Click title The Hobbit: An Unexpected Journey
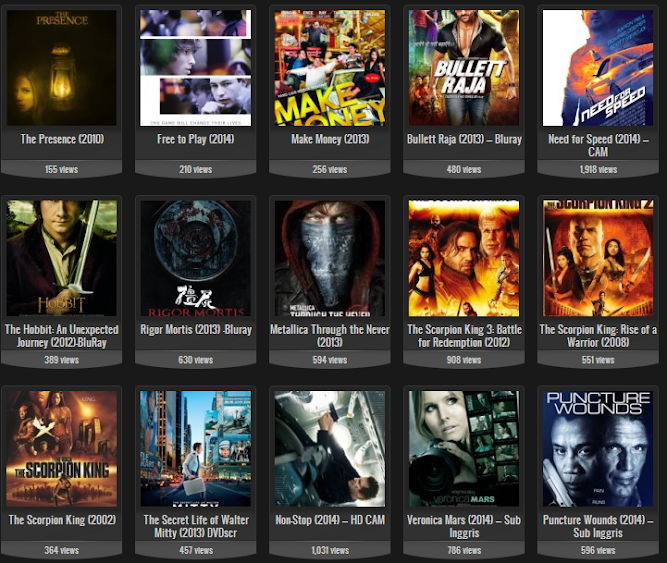 (62, 336)
